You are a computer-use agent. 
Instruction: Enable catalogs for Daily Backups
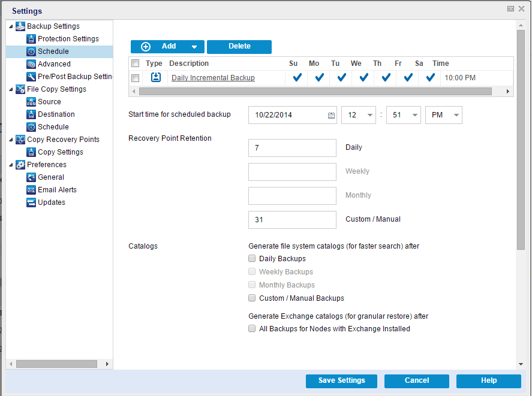[252, 258]
